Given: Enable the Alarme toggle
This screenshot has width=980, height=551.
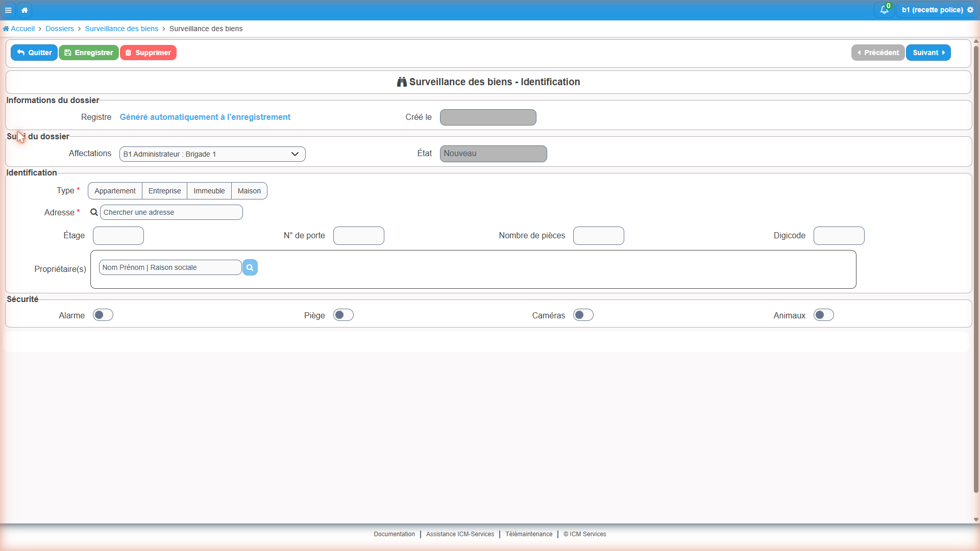Looking at the screenshot, I should point(103,315).
